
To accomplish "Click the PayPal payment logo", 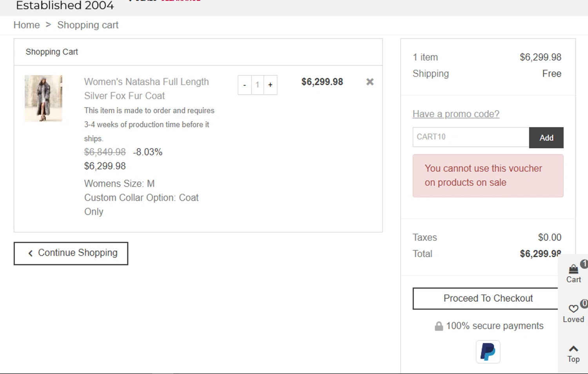I will (488, 352).
